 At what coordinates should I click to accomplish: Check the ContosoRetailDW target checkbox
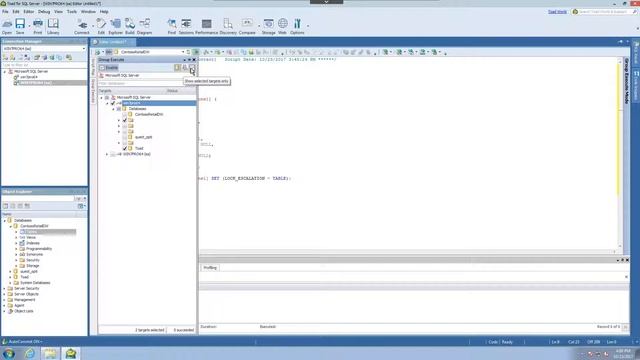125,115
